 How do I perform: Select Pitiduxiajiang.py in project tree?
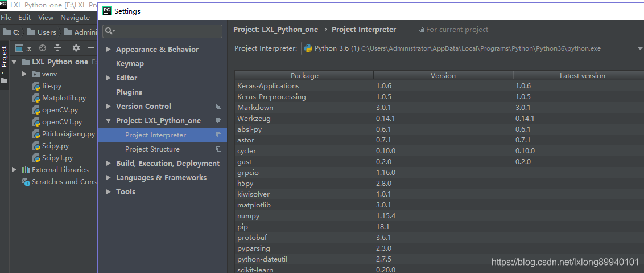69,135
